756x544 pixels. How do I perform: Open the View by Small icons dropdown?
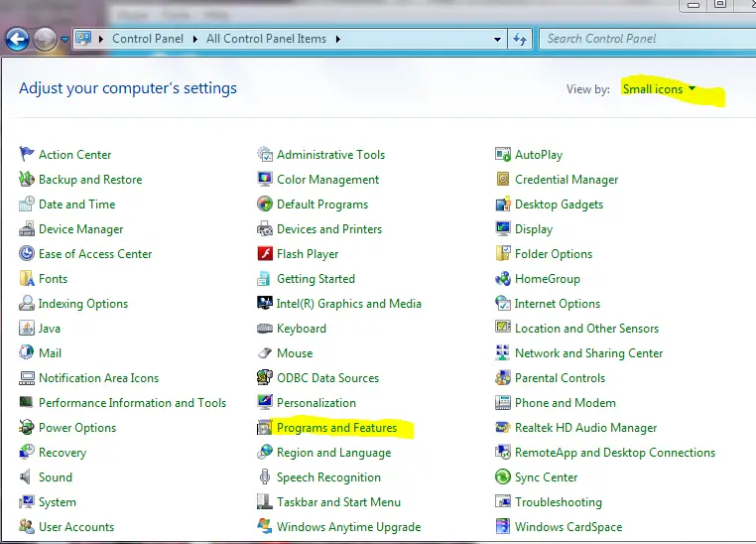tap(659, 89)
